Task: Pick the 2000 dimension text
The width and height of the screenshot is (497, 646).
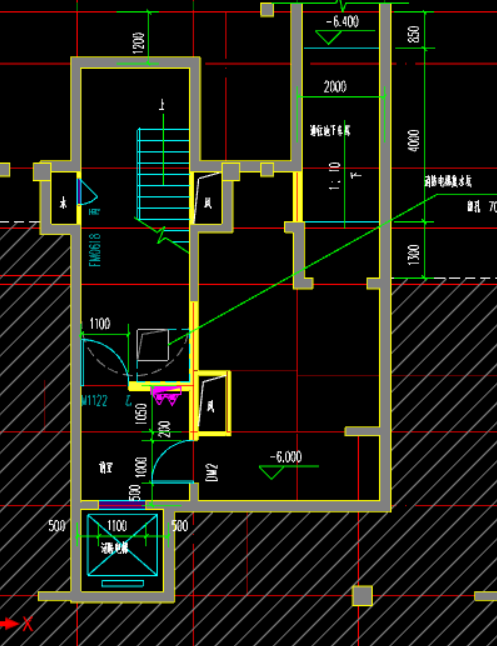Action: (x=335, y=87)
